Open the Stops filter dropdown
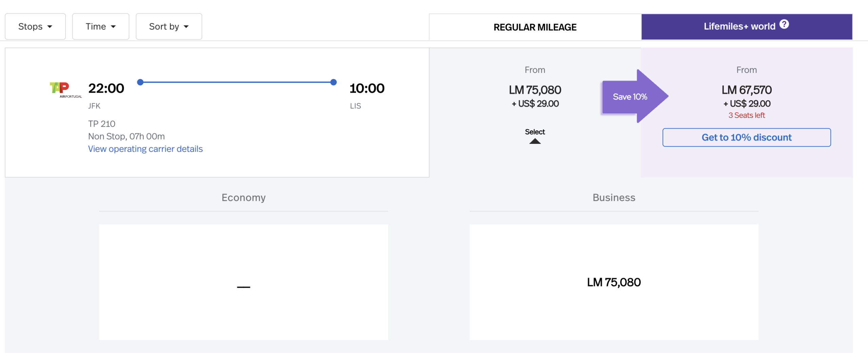 pos(35,26)
